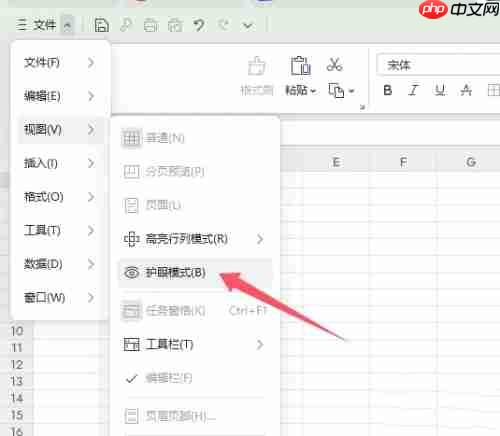Select row header 15
500x436 pixels.
click(17, 415)
